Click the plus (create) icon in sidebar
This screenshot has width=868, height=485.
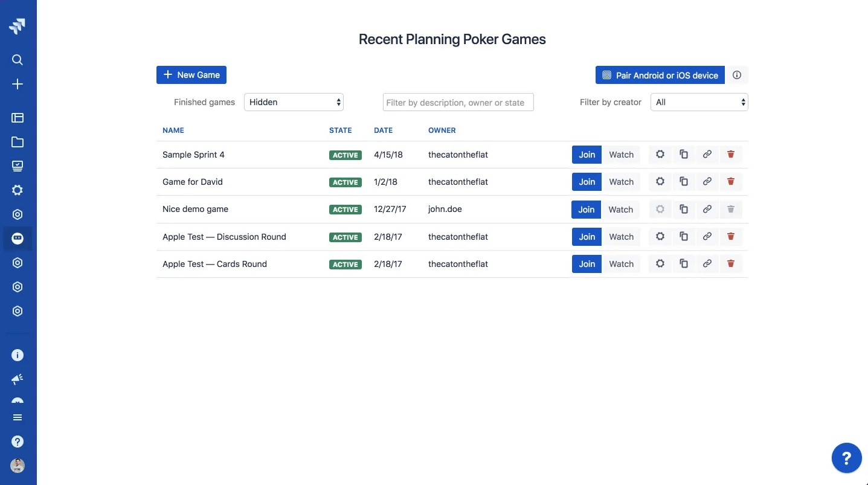tap(18, 84)
